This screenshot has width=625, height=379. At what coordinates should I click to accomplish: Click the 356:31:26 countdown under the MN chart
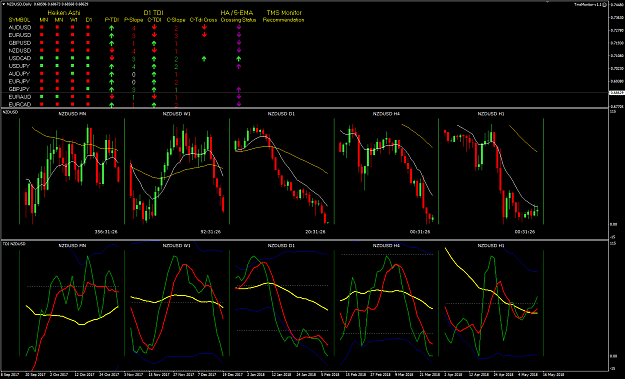point(106,232)
